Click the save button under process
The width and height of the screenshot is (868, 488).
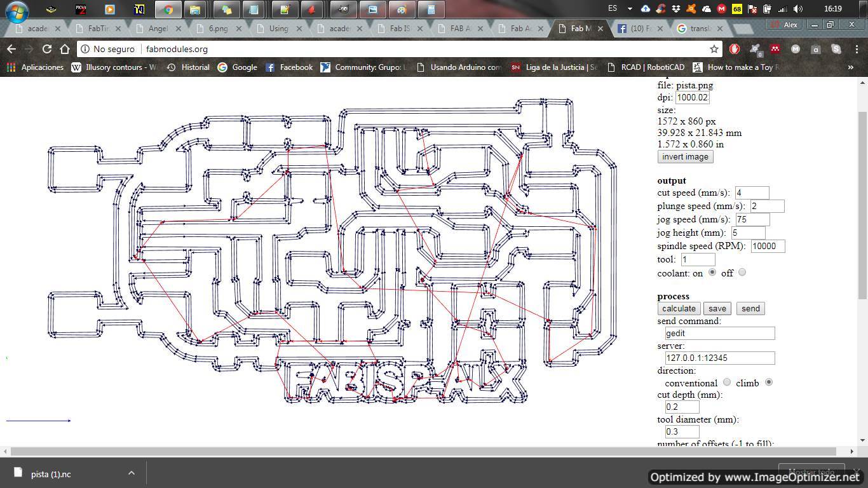point(717,309)
